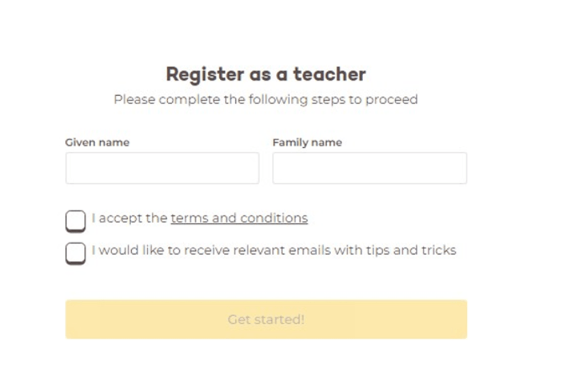
Task: Select the Family name field label
Action: pyautogui.click(x=307, y=142)
